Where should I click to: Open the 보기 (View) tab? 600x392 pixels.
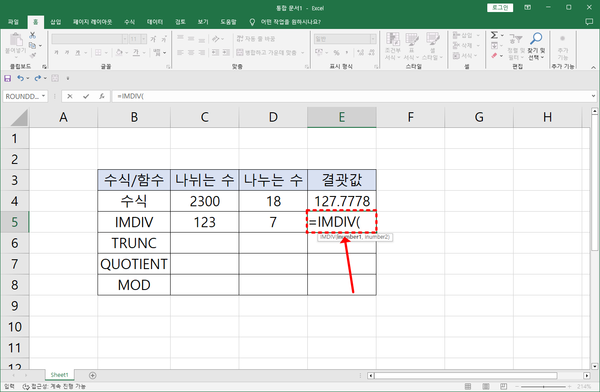(x=203, y=22)
